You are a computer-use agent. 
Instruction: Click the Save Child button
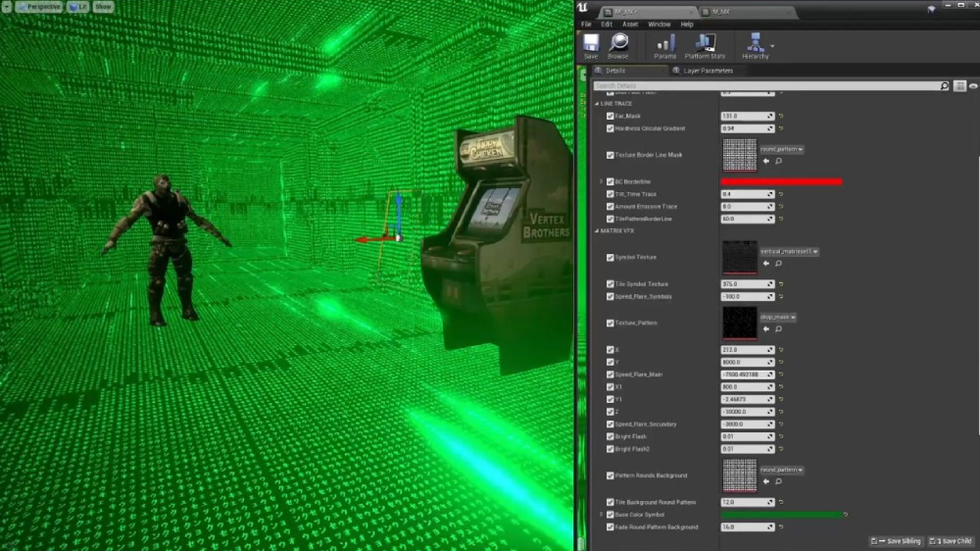tap(951, 541)
